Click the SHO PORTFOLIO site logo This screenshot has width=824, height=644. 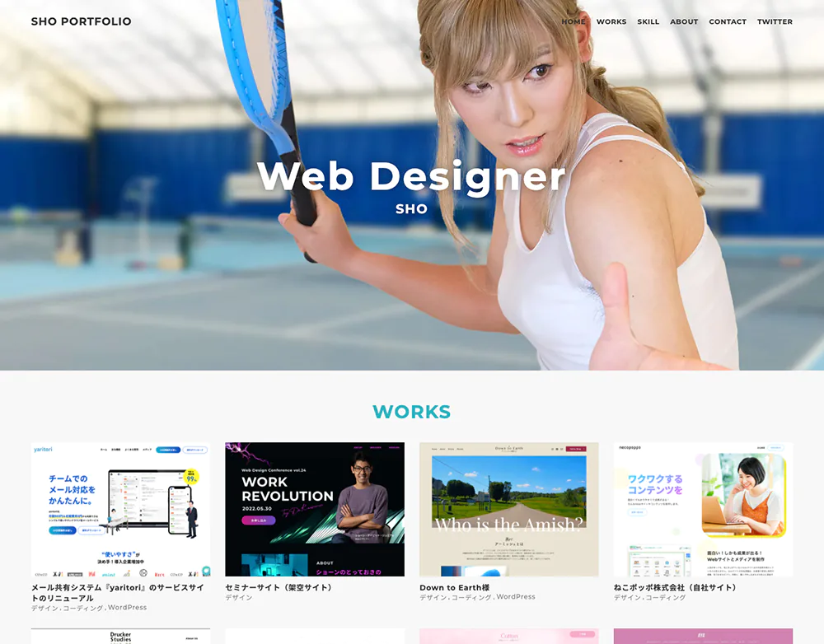tap(81, 21)
